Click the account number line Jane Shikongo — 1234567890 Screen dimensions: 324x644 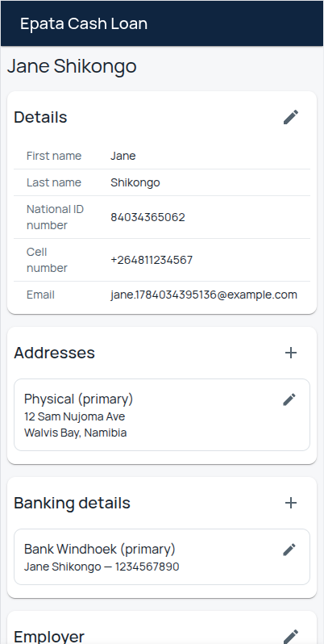point(102,567)
